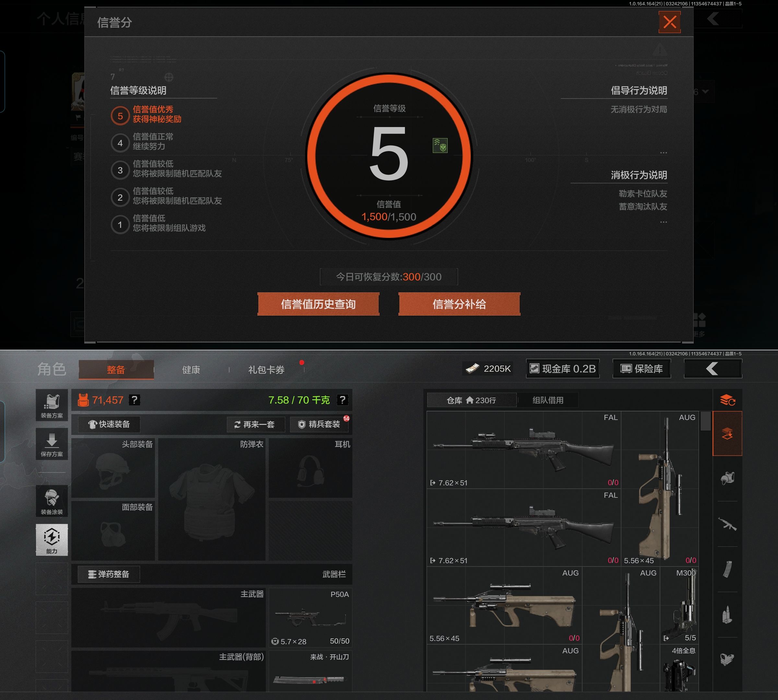Open the 装备方案 loadout plan icon
Viewport: 778px width, 700px height.
point(52,405)
